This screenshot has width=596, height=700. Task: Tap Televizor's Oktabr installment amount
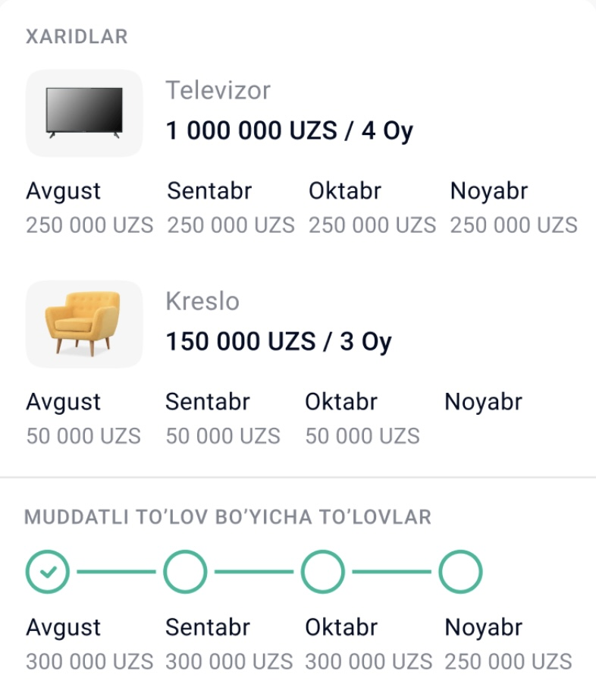pyautogui.click(x=372, y=225)
